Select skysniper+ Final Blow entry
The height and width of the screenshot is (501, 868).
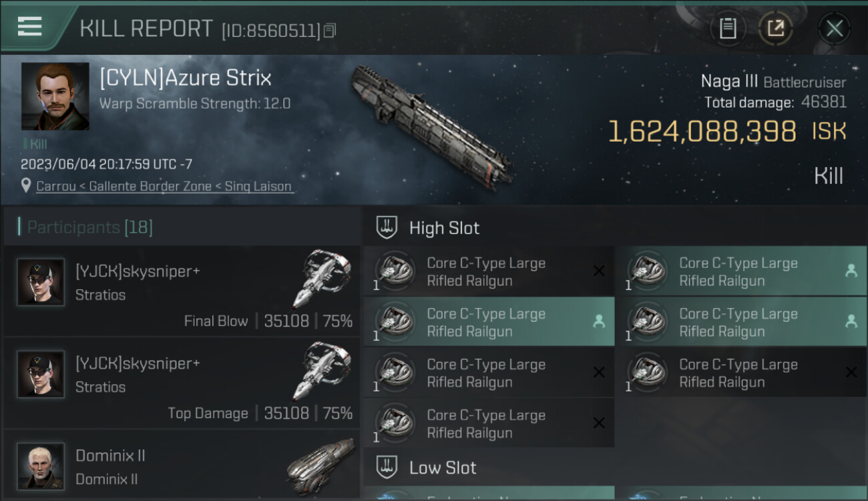click(x=182, y=291)
